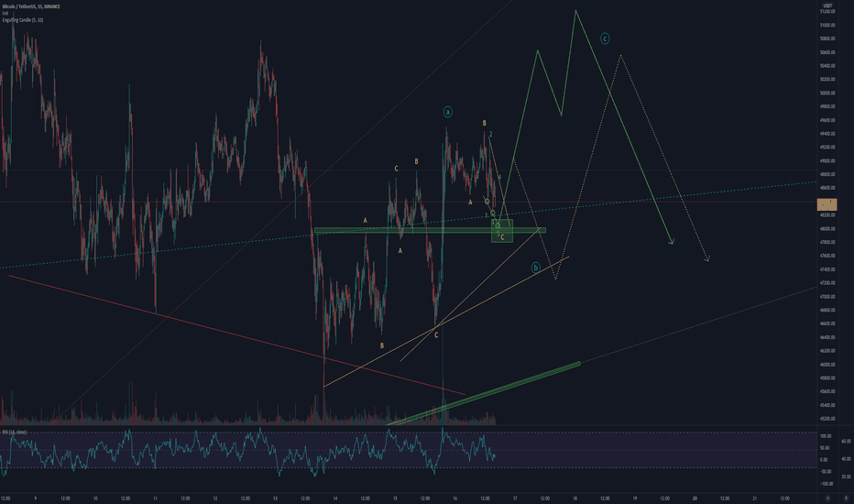Click the 50000.00 price axis label
This screenshot has width=854, height=504.
pyautogui.click(x=827, y=93)
